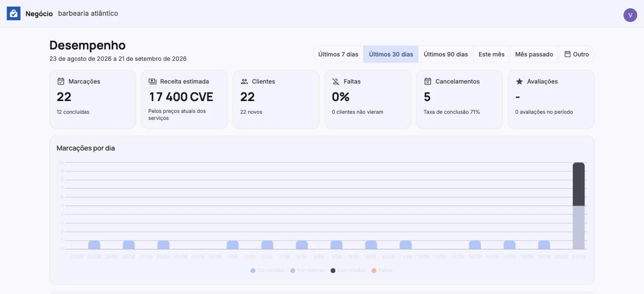The height and width of the screenshot is (294, 644).
Task: Click the bar for 11/09
Action: 405,245
